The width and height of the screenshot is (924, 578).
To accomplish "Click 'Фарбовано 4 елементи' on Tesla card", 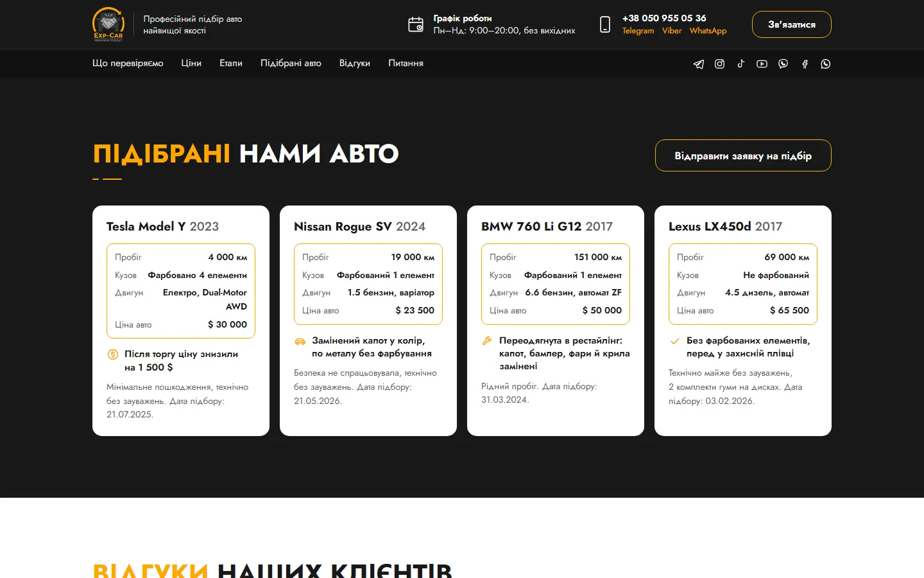I will 198,275.
